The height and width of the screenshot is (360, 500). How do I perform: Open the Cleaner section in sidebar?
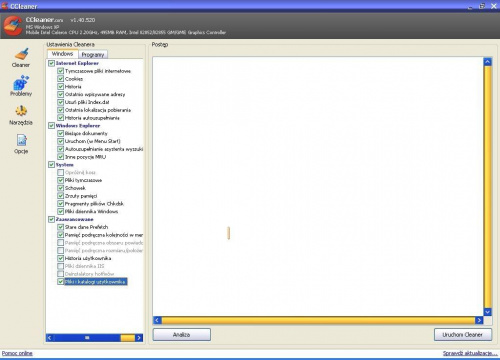[x=21, y=58]
